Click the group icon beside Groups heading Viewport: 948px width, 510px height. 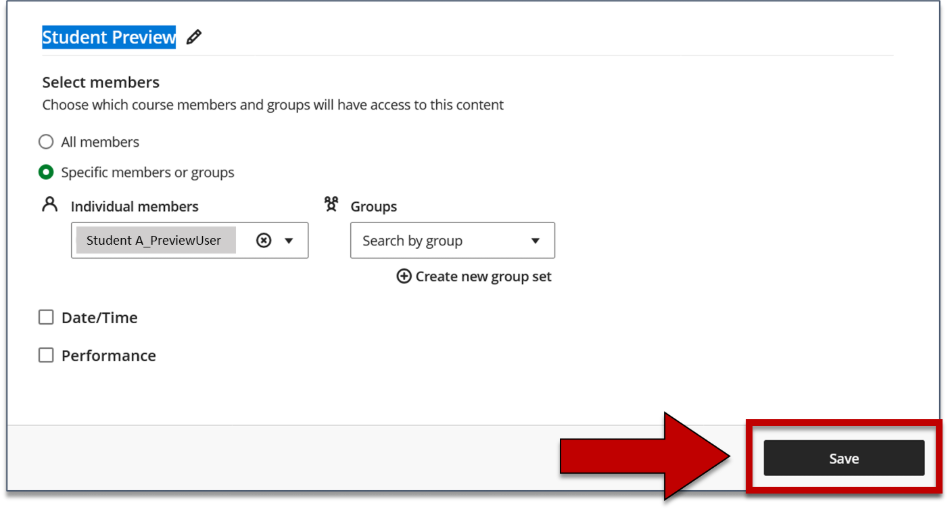332,205
